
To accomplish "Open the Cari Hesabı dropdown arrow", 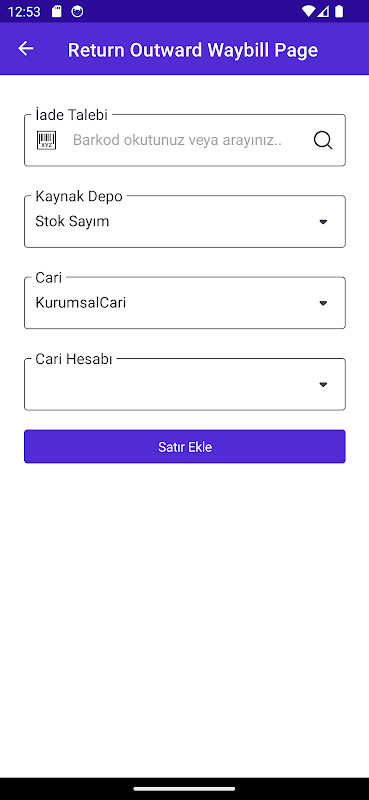I will [323, 385].
